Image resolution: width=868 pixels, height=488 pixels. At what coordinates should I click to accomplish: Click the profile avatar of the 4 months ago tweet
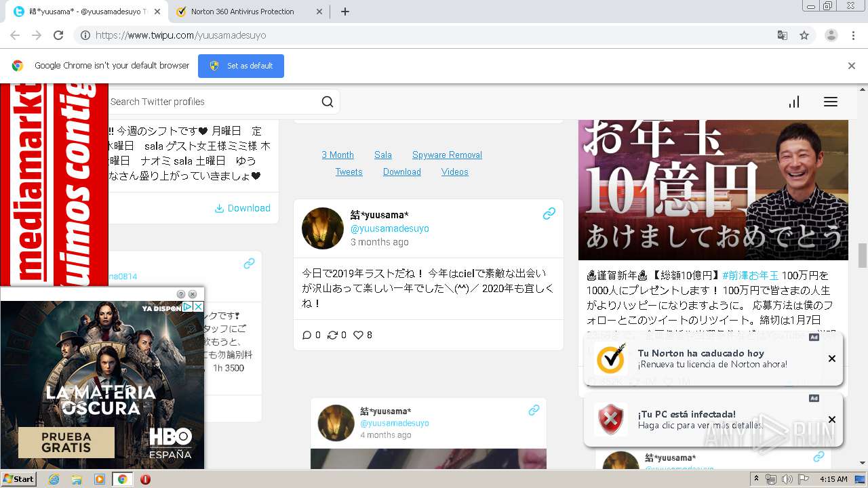pos(336,423)
